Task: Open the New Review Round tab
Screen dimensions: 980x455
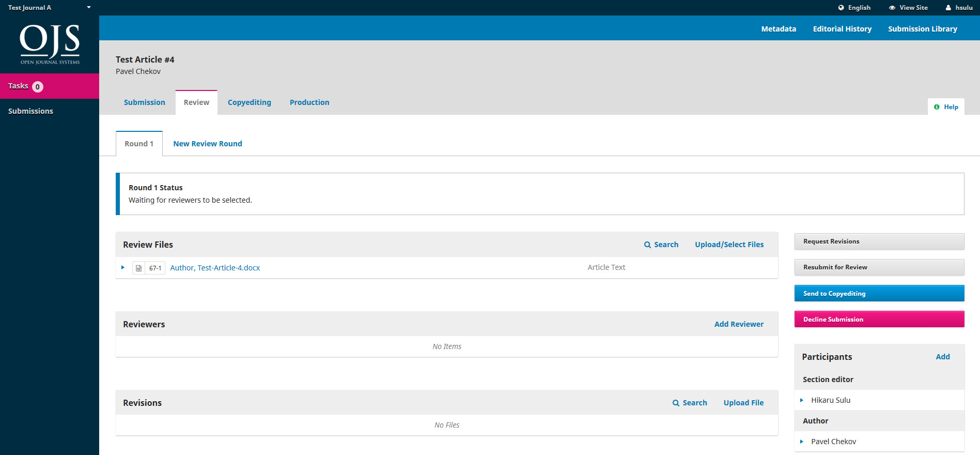Action: 207,144
